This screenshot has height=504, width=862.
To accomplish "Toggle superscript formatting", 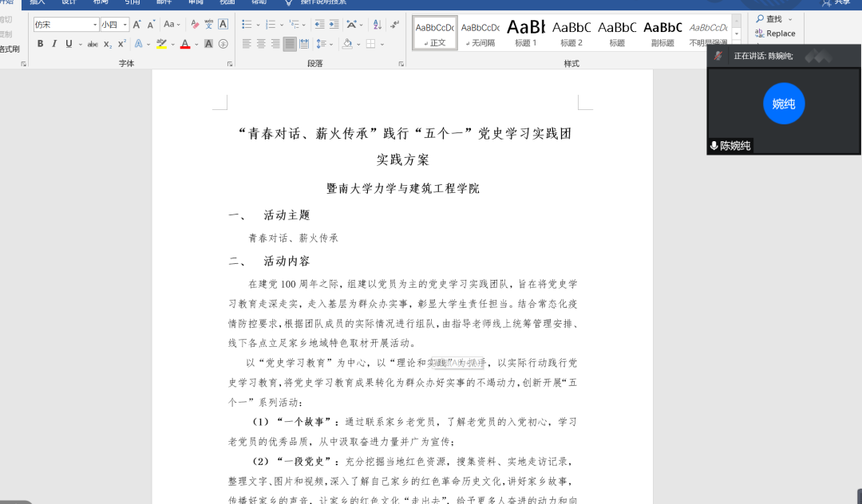I will (x=122, y=43).
